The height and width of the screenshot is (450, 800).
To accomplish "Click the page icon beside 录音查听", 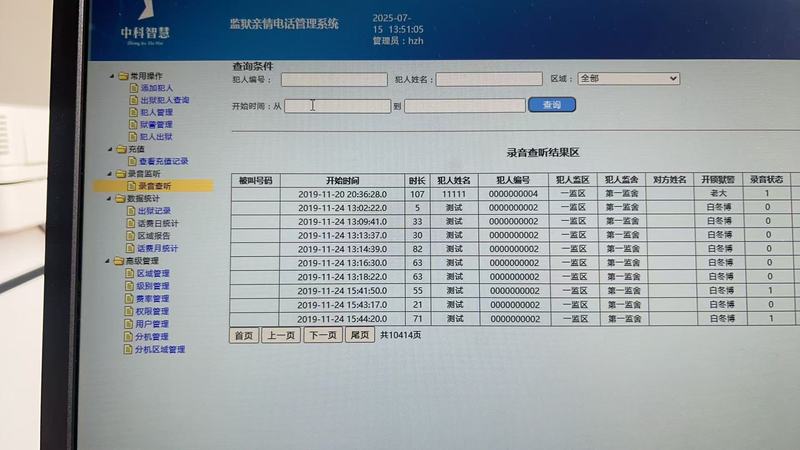I will 132,186.
